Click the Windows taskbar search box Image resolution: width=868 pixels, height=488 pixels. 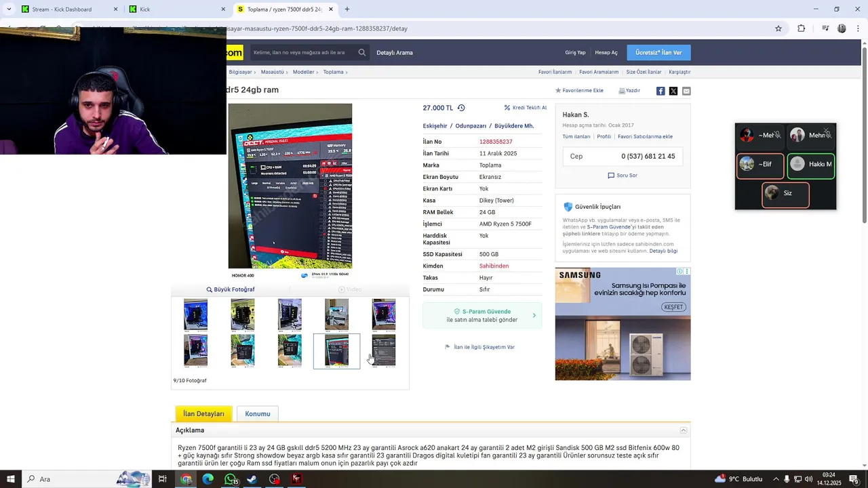point(87,479)
